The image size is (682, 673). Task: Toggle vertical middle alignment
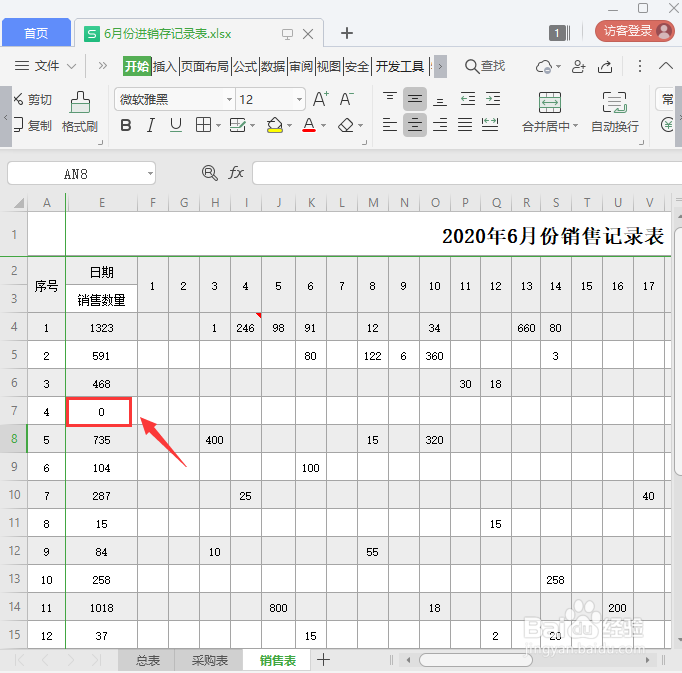[x=415, y=99]
